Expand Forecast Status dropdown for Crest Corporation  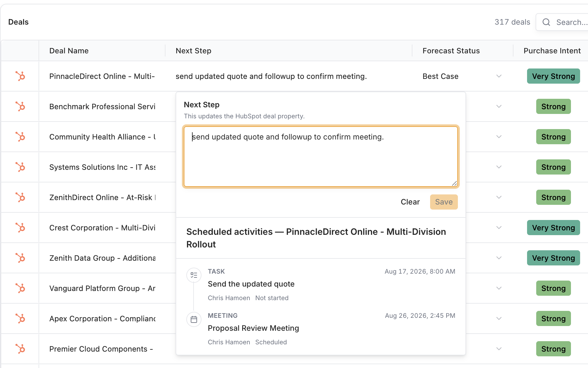(x=499, y=228)
